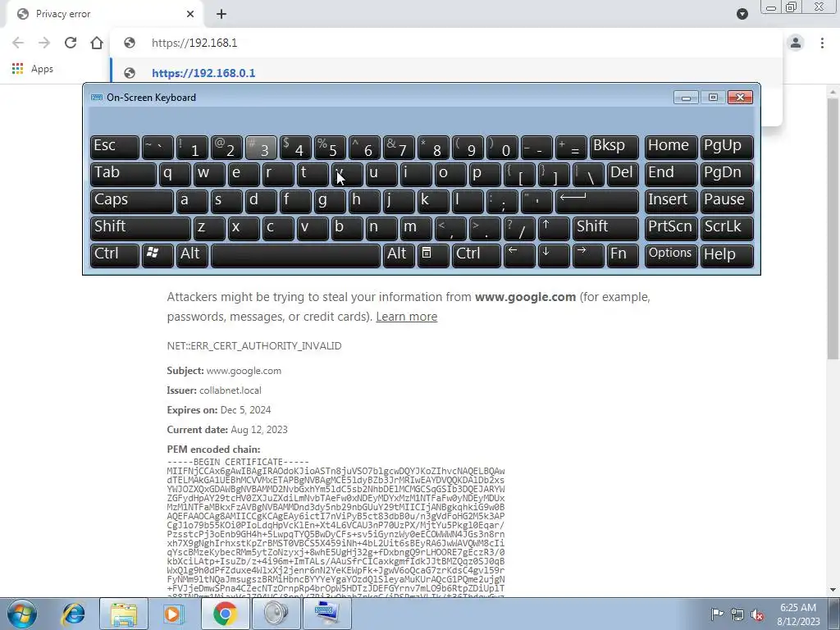
Task: Click the Home key
Action: (671, 147)
